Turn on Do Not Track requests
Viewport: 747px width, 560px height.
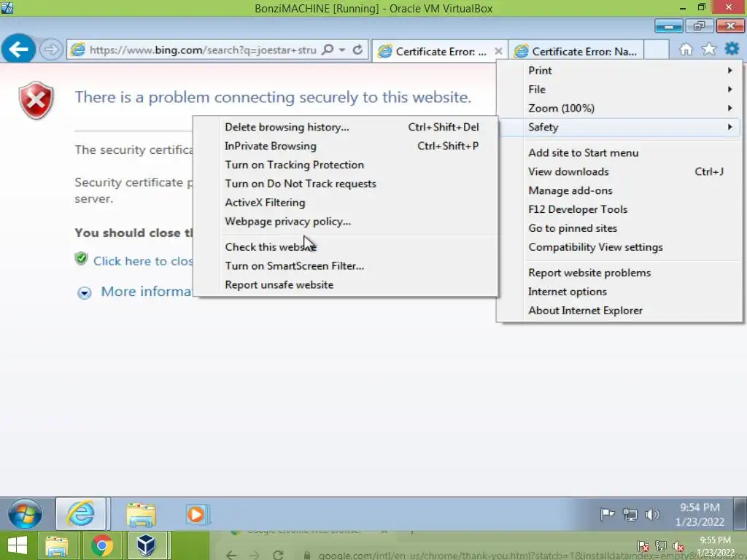(345, 184)
